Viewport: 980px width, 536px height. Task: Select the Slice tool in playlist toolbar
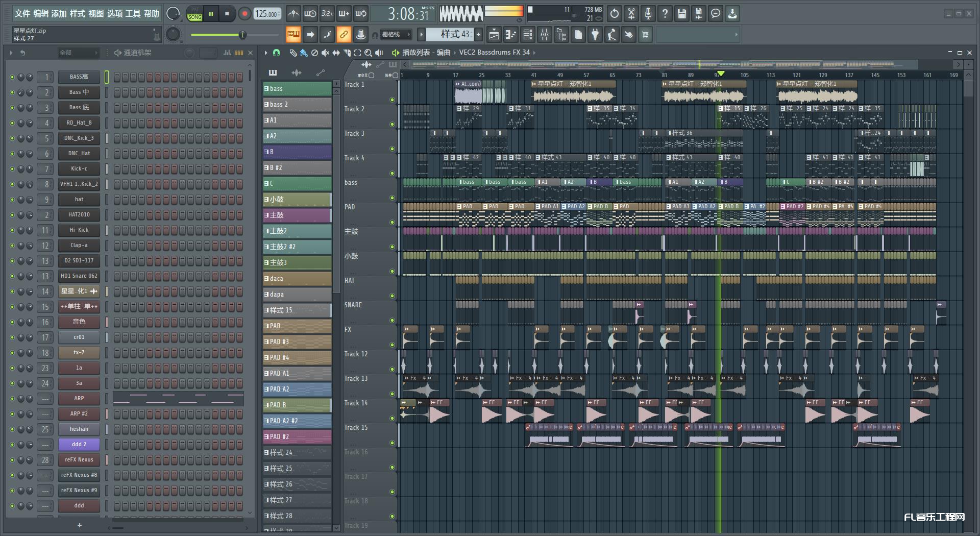click(347, 53)
